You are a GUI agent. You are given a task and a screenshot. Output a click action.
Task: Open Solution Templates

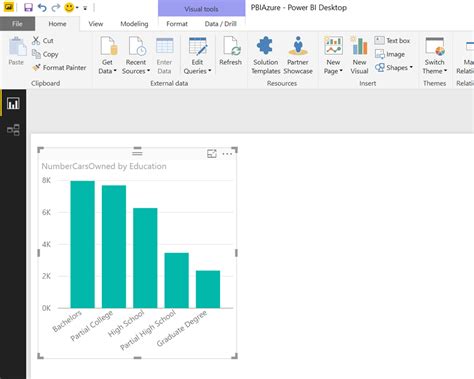266,56
